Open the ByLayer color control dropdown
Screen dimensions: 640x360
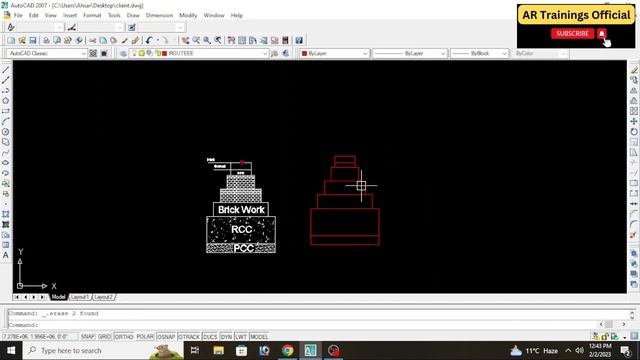[x=334, y=53]
